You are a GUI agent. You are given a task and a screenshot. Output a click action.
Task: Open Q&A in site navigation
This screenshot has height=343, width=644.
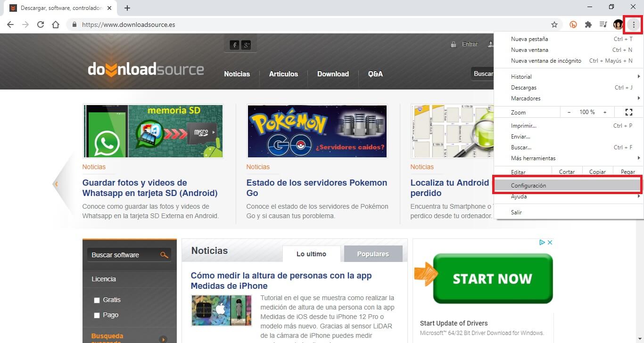pos(375,74)
